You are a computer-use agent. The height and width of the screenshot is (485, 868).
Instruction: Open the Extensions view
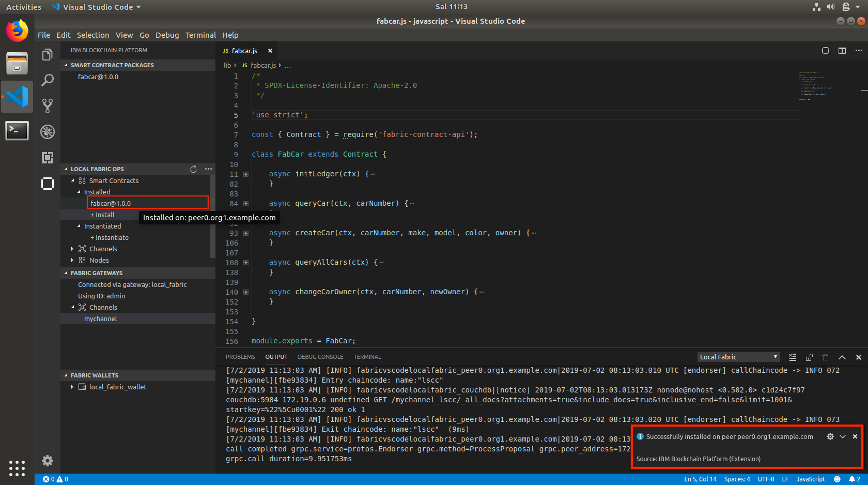tap(47, 158)
